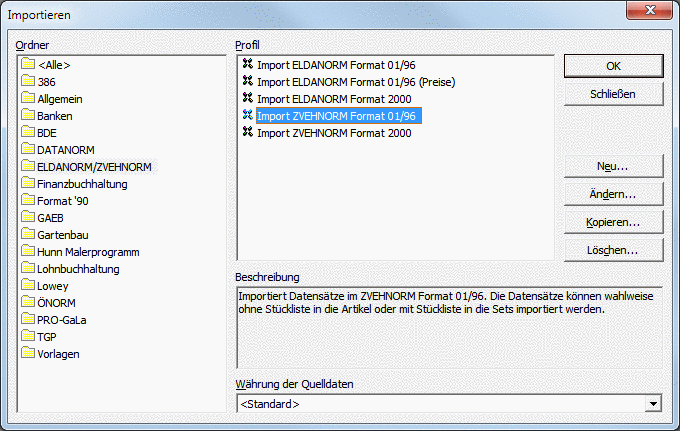Click profile icon of Import ELDANORM Format 2000
Screen dimensions: 680x431
pyautogui.click(x=248, y=98)
